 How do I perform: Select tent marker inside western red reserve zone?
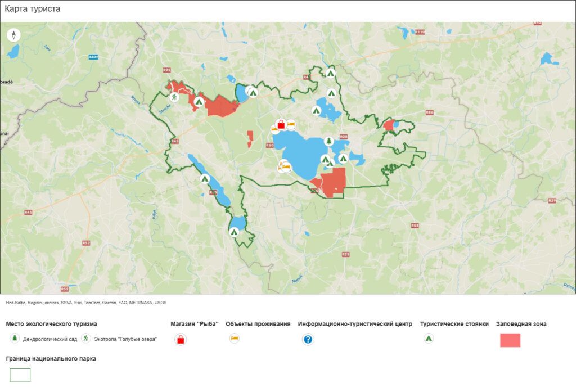(199, 102)
